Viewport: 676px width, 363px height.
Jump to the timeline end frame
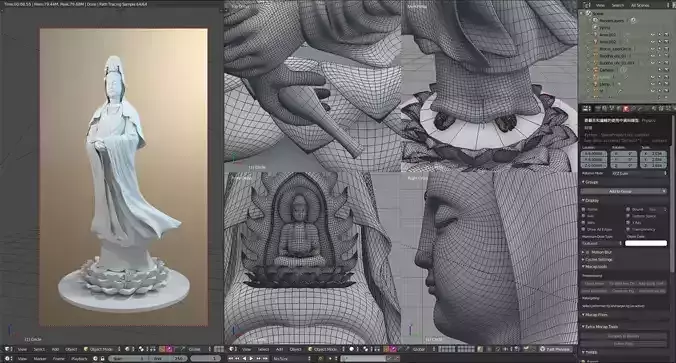tap(265, 359)
